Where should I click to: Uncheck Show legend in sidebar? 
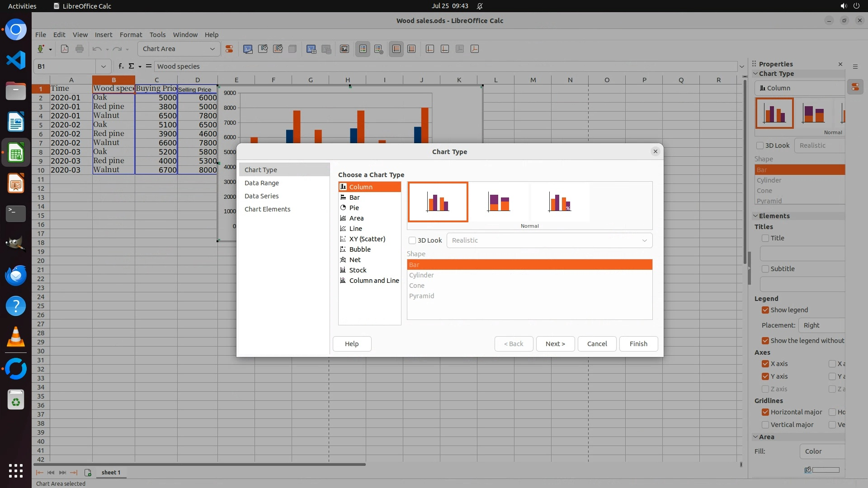765,310
